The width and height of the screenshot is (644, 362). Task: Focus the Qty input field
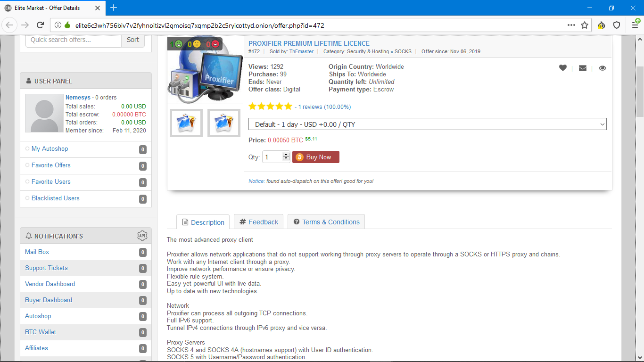click(x=272, y=157)
